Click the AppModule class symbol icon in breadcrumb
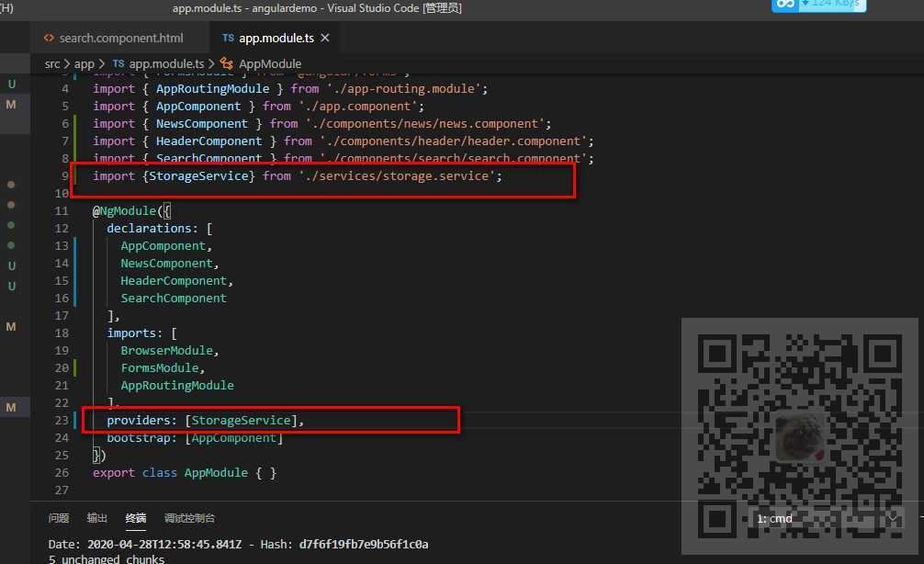Image resolution: width=924 pixels, height=564 pixels. tap(226, 63)
